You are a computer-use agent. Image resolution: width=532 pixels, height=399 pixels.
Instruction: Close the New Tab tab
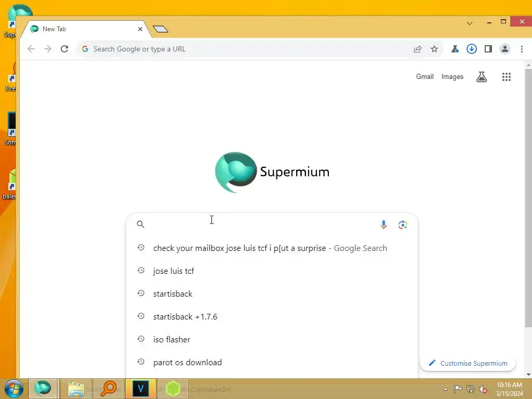coord(140,29)
